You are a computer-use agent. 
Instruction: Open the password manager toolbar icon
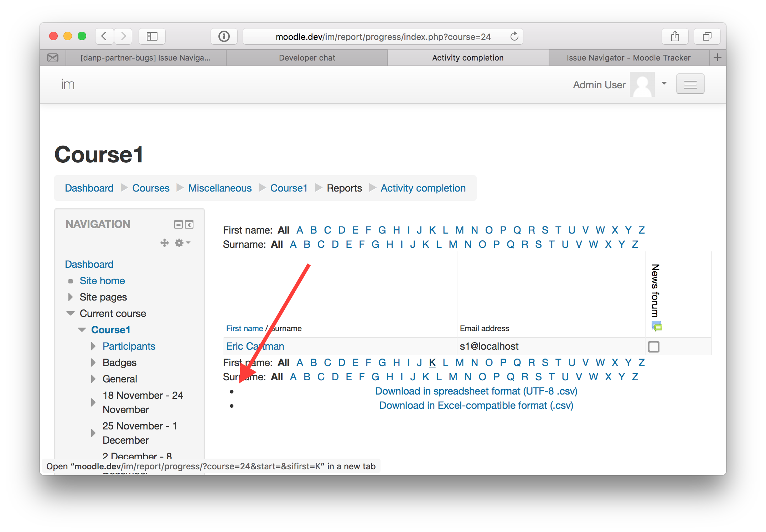click(224, 36)
